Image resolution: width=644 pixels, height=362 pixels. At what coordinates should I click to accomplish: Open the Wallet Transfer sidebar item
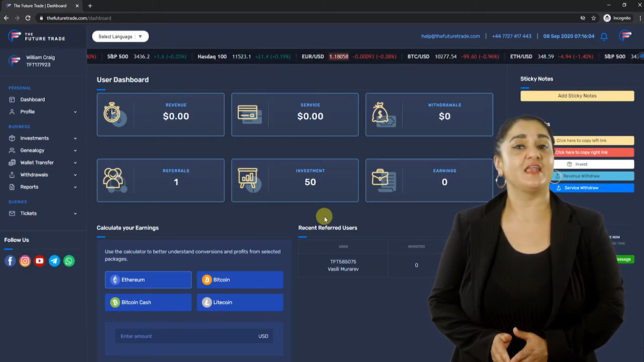coord(37,163)
